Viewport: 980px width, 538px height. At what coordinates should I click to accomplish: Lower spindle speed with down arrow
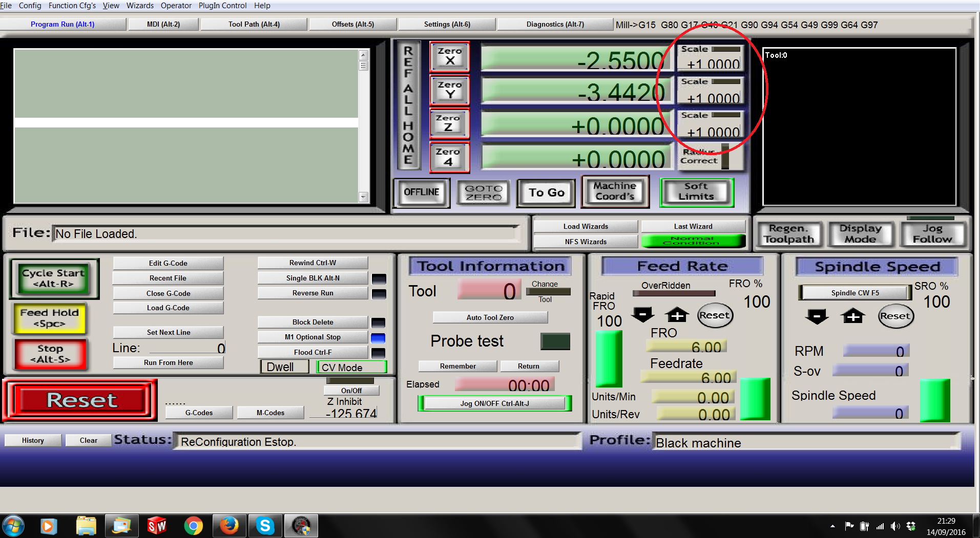click(817, 316)
